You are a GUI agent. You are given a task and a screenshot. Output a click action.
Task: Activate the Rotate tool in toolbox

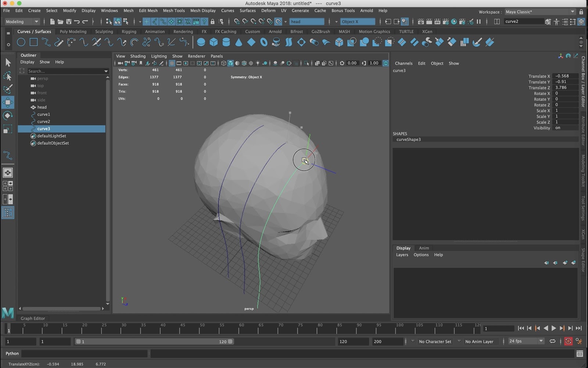(8, 116)
